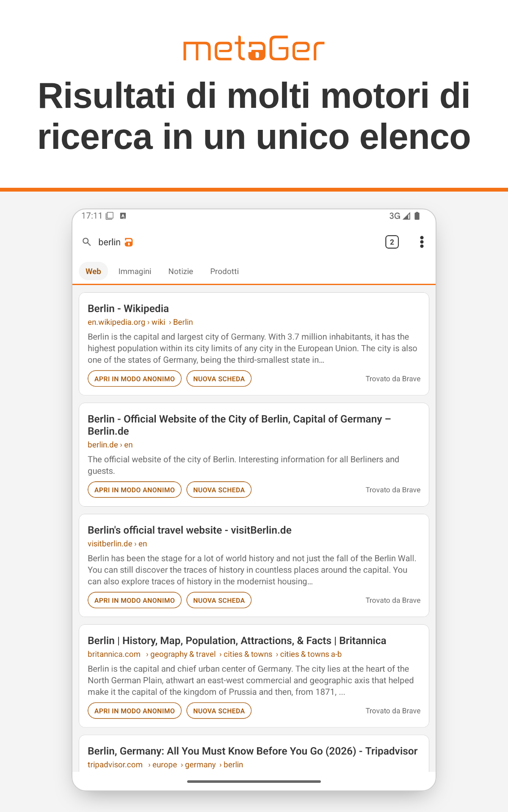Open Wikipedia result in anonymous mode

coord(135,379)
